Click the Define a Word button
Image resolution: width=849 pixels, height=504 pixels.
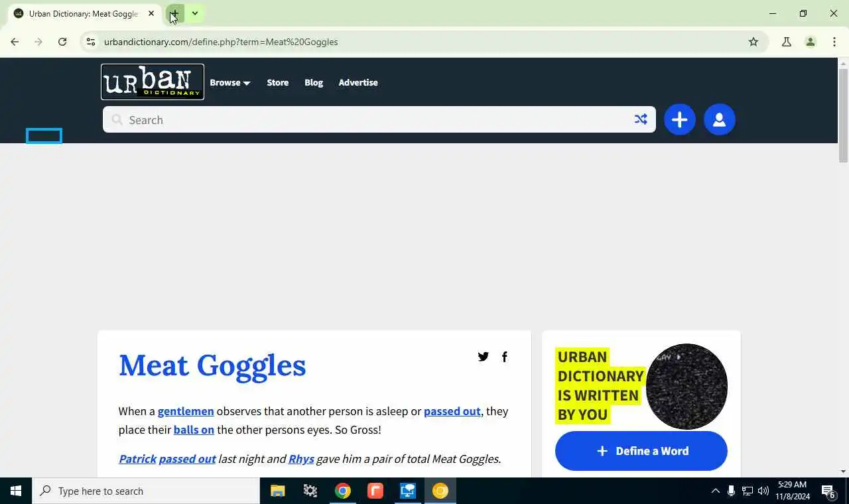pyautogui.click(x=641, y=451)
